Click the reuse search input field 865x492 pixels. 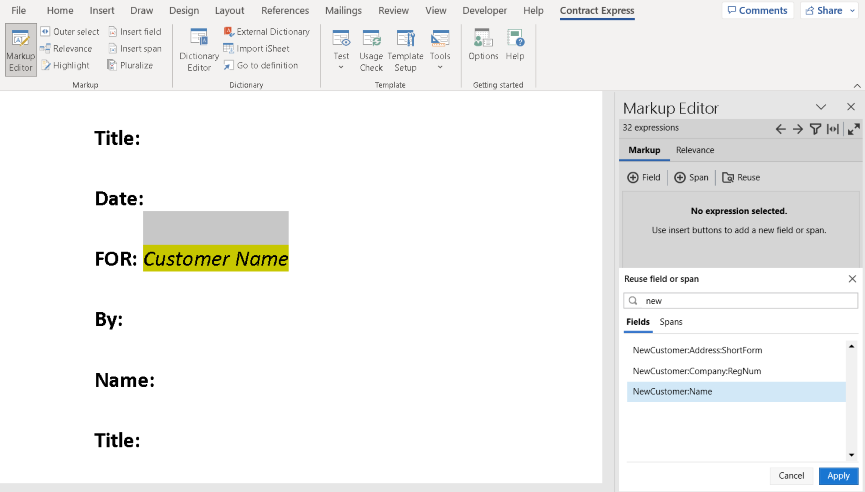[745, 300]
